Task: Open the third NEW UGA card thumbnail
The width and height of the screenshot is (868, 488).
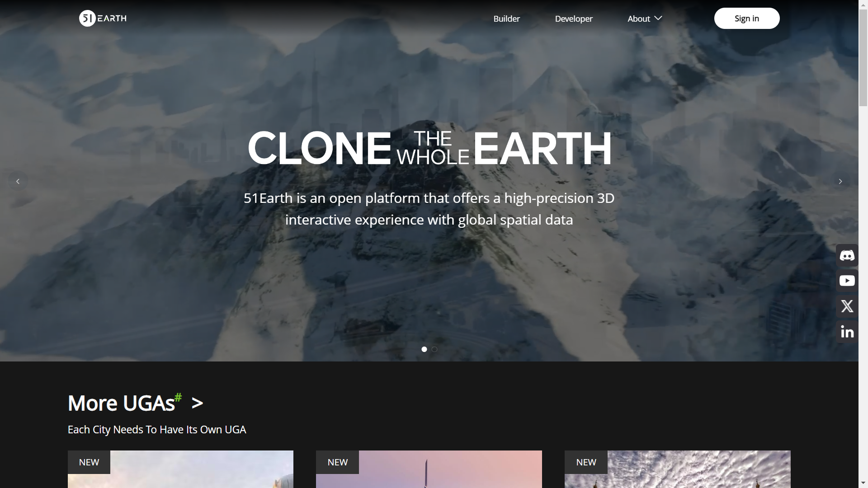Action: point(678,469)
